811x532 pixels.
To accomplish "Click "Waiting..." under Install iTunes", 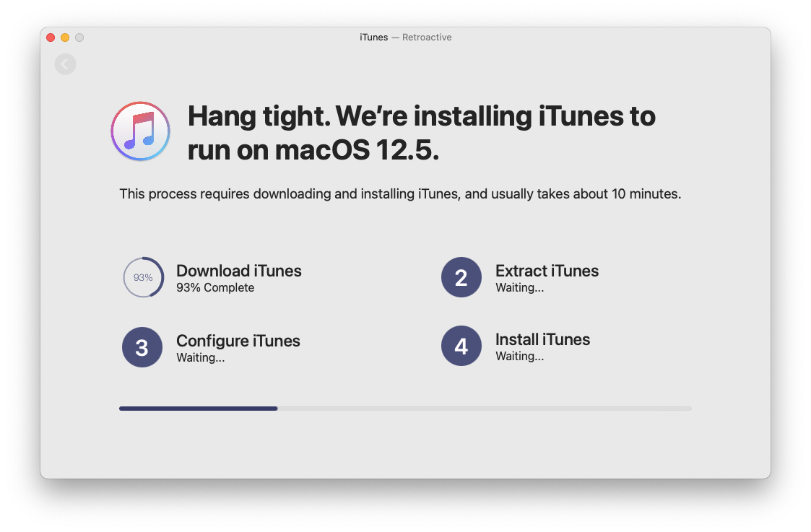I will pyautogui.click(x=520, y=356).
